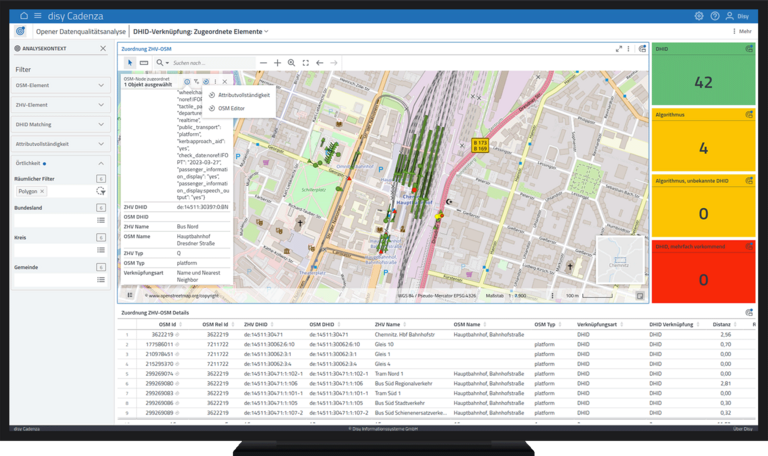Expand the DHID Matching filter
Viewport: 768px width, 456px height.
[101, 124]
